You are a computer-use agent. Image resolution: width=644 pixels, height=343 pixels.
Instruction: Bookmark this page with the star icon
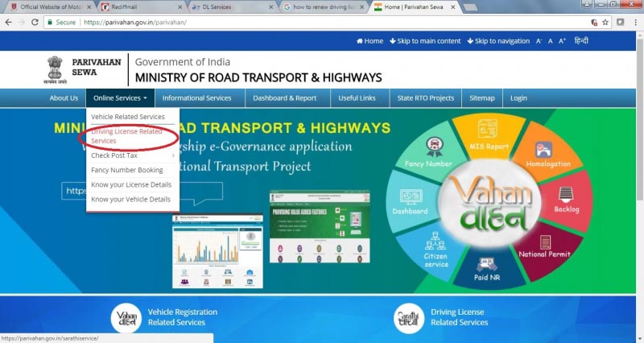(605, 23)
